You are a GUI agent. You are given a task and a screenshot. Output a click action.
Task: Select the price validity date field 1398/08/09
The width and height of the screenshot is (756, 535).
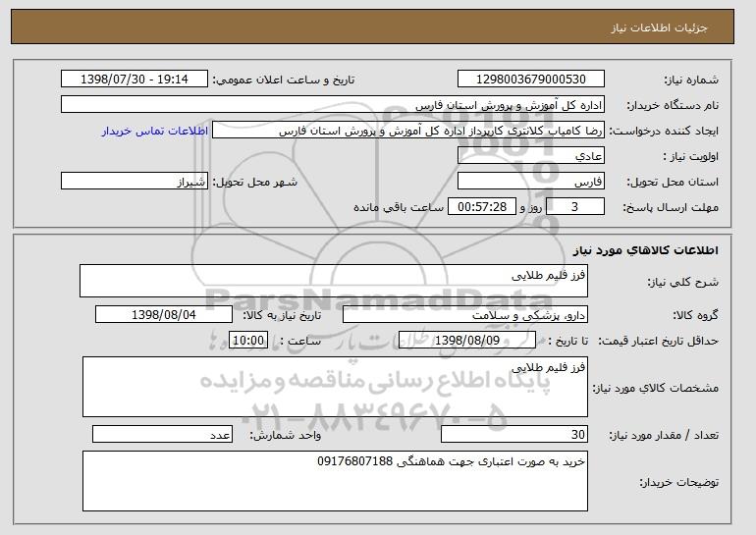click(467, 341)
